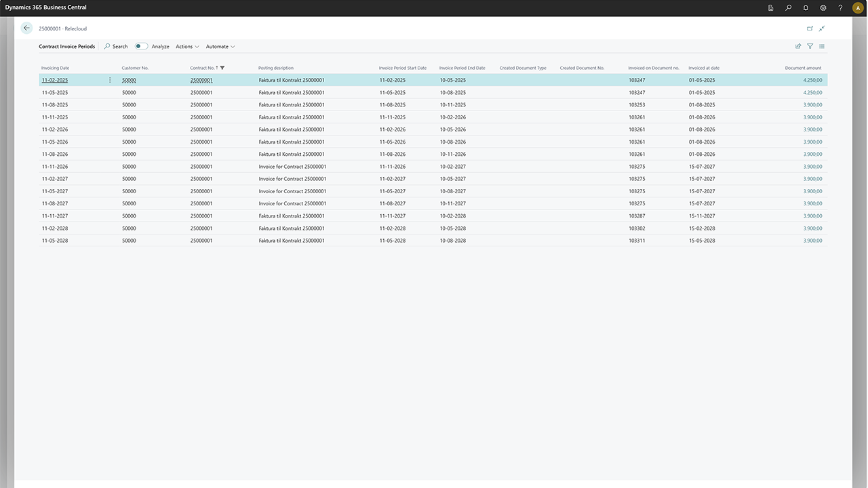Image resolution: width=868 pixels, height=488 pixels.
Task: Open notifications bell
Action: coord(806,8)
